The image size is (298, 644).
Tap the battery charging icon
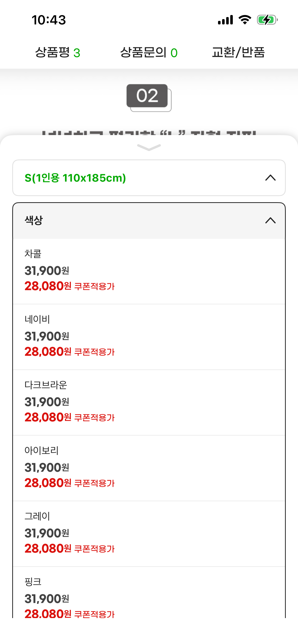(x=267, y=20)
